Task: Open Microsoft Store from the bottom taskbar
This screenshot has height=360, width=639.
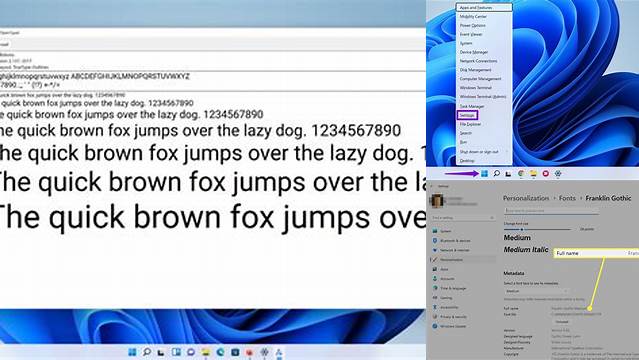Action: pos(235,352)
